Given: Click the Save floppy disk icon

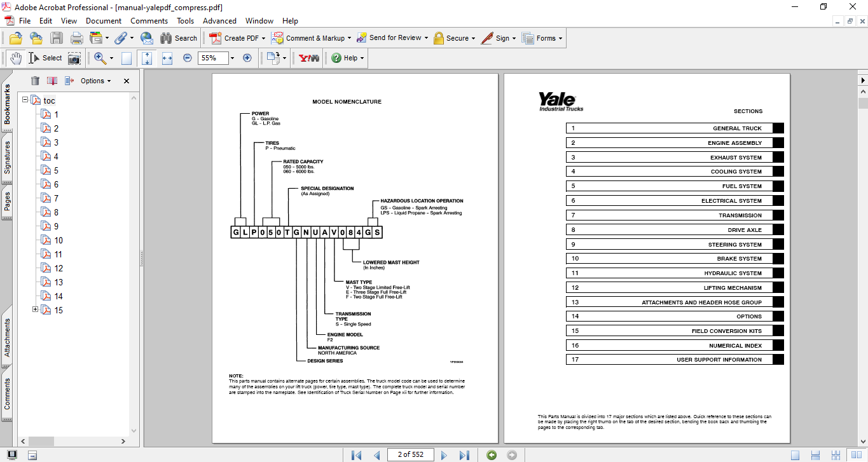Looking at the screenshot, I should click(x=57, y=38).
